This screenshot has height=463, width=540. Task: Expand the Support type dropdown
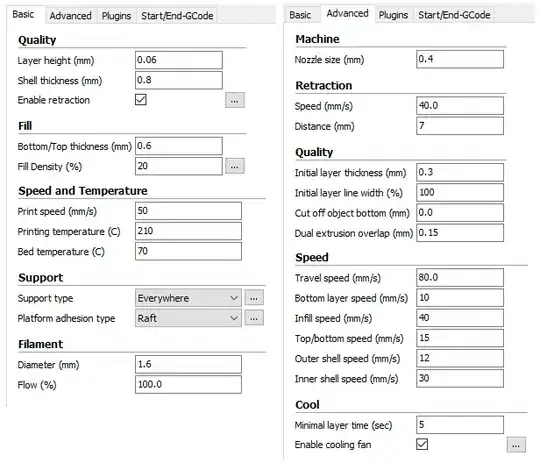coord(188,298)
